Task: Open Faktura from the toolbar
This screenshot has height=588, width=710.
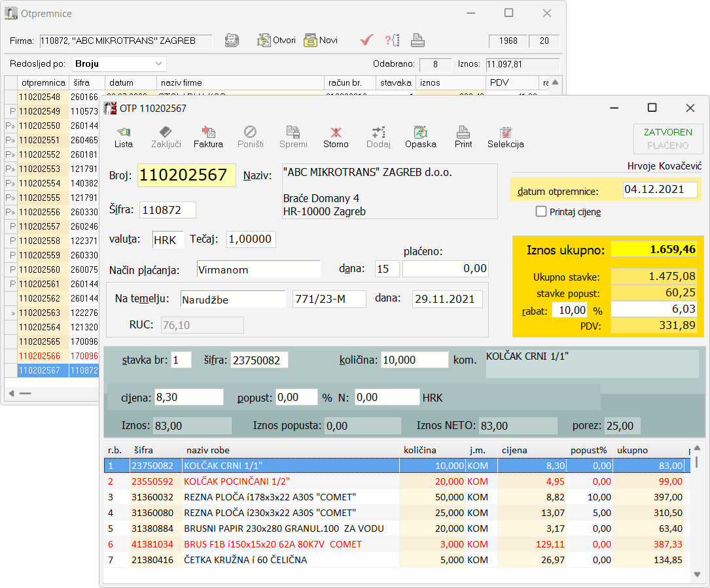Action: point(208,137)
